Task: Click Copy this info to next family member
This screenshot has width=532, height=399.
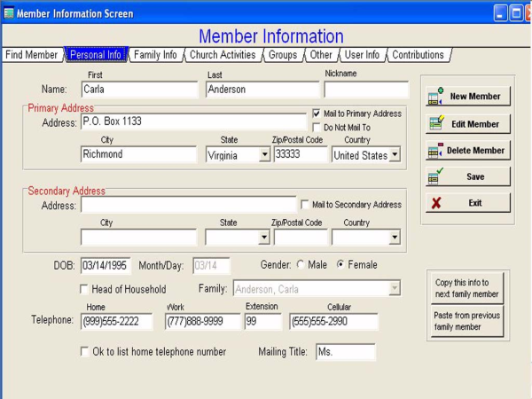Action: click(467, 288)
